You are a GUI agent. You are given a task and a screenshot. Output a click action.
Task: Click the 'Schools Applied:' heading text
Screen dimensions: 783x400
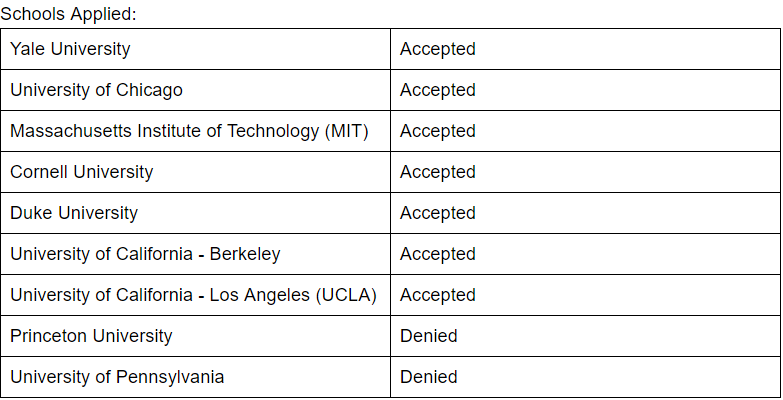click(x=68, y=15)
